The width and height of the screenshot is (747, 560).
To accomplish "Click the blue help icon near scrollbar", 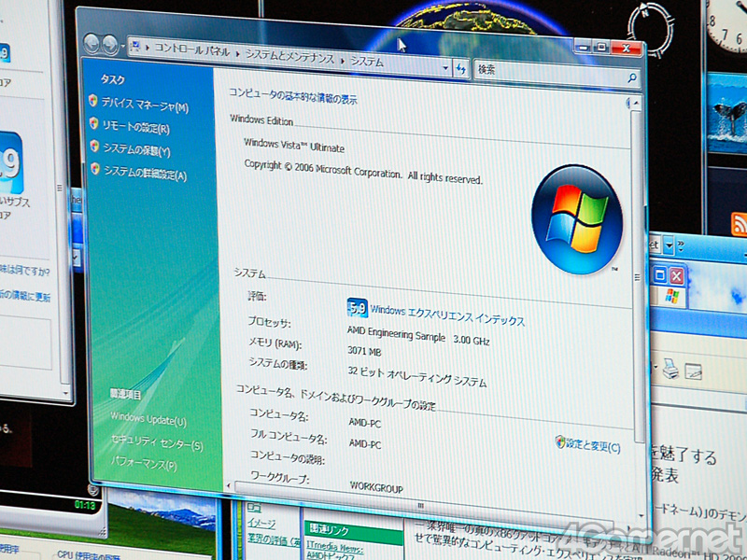I will click(628, 103).
